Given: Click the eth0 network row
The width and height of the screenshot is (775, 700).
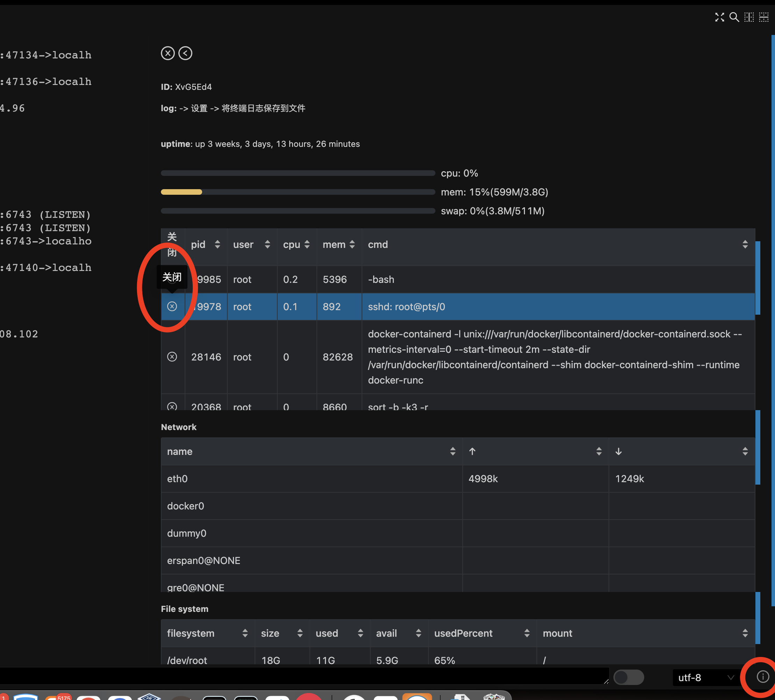Looking at the screenshot, I should click(458, 479).
